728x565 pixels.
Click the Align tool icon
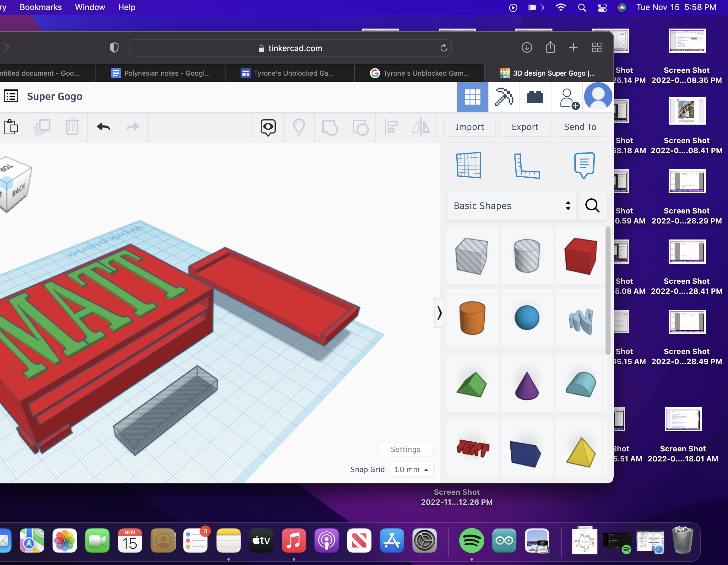[x=391, y=127]
